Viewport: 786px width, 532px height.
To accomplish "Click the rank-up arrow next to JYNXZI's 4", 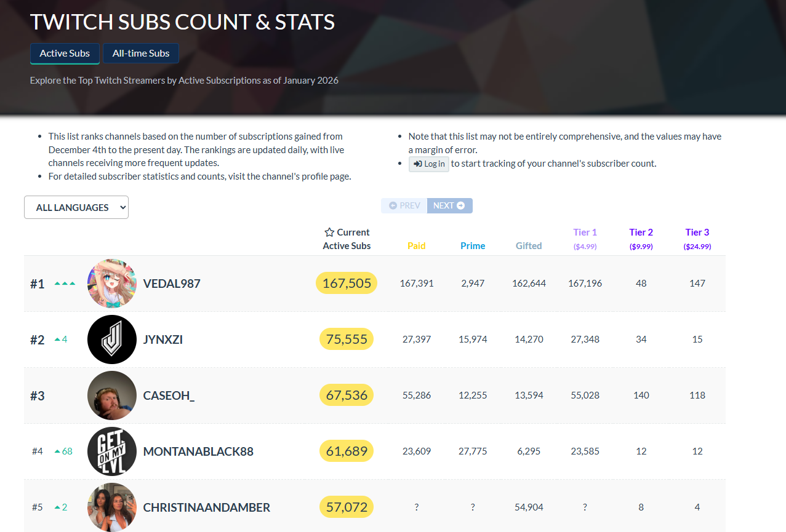I will (57, 339).
